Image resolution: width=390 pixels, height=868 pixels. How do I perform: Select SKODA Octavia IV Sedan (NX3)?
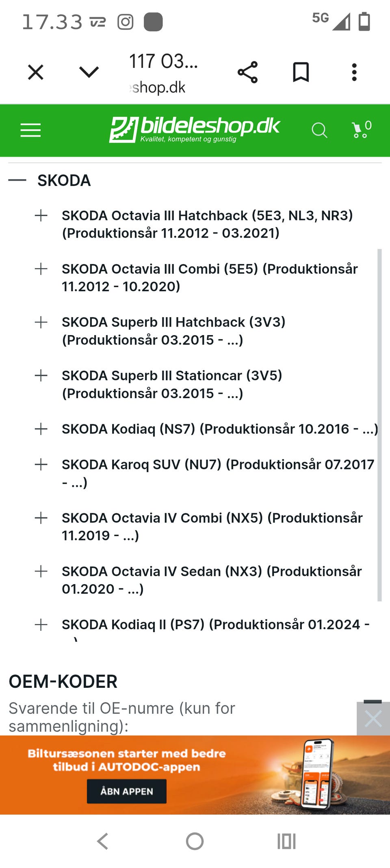pyautogui.click(x=212, y=580)
